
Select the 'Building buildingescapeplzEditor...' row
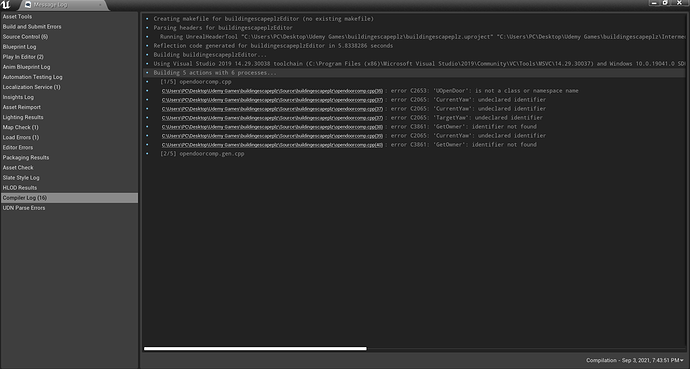414,55
